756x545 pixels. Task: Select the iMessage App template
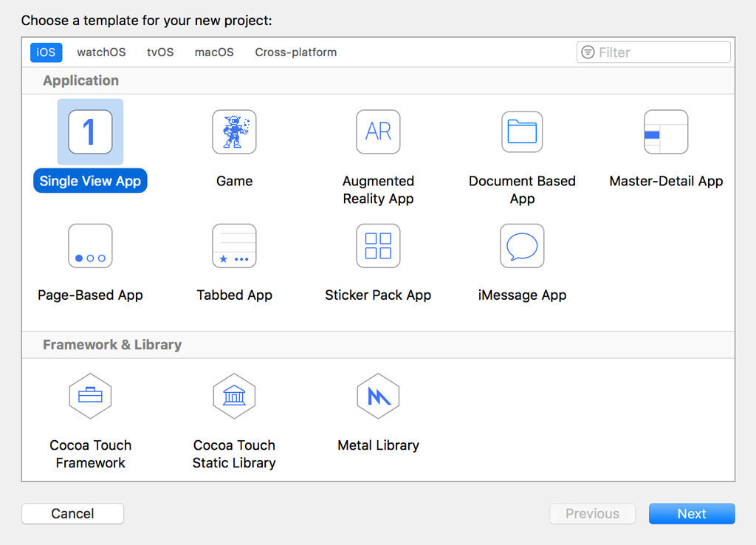point(522,246)
